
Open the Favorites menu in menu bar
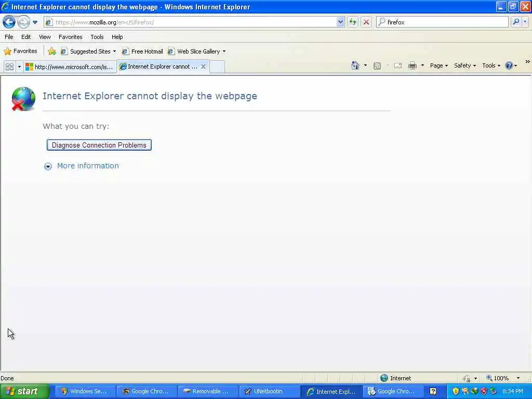coord(70,37)
